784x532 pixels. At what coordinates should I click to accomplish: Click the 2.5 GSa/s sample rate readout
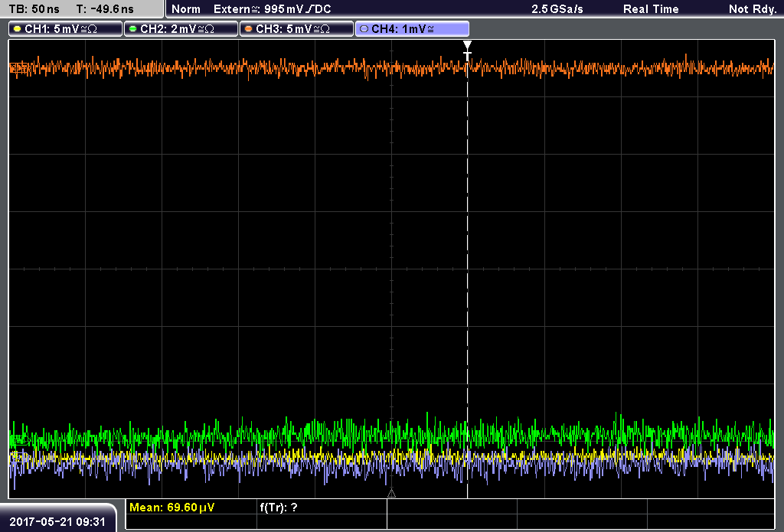coord(557,9)
